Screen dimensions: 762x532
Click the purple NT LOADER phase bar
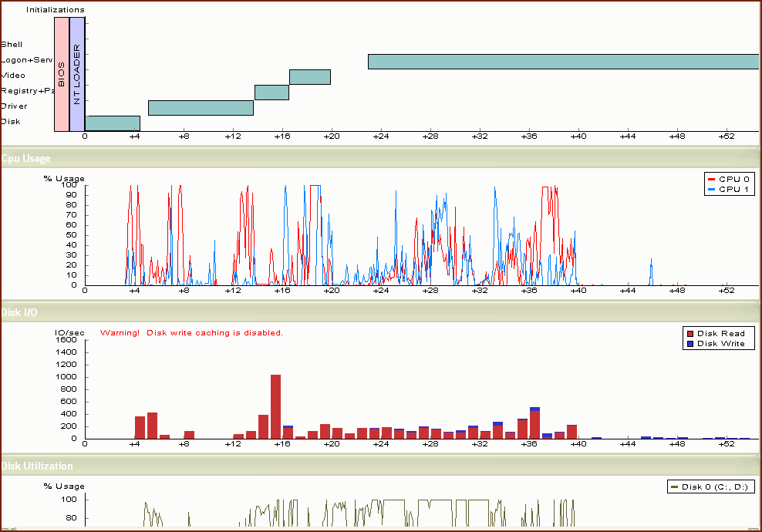76,74
